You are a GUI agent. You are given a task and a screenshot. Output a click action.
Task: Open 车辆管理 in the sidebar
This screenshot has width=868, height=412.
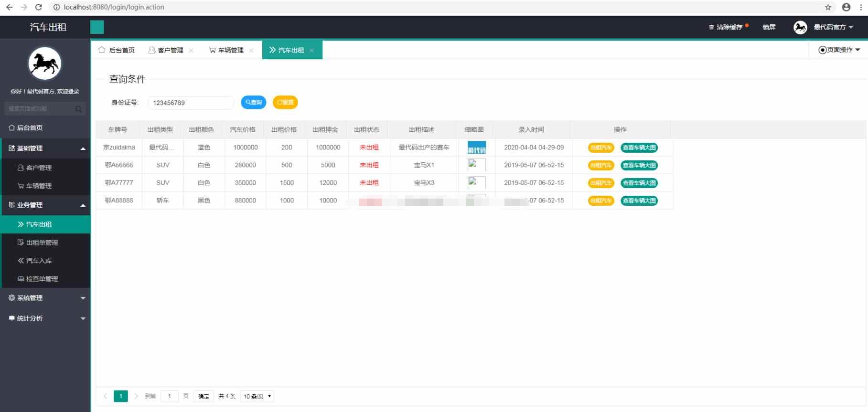point(45,186)
